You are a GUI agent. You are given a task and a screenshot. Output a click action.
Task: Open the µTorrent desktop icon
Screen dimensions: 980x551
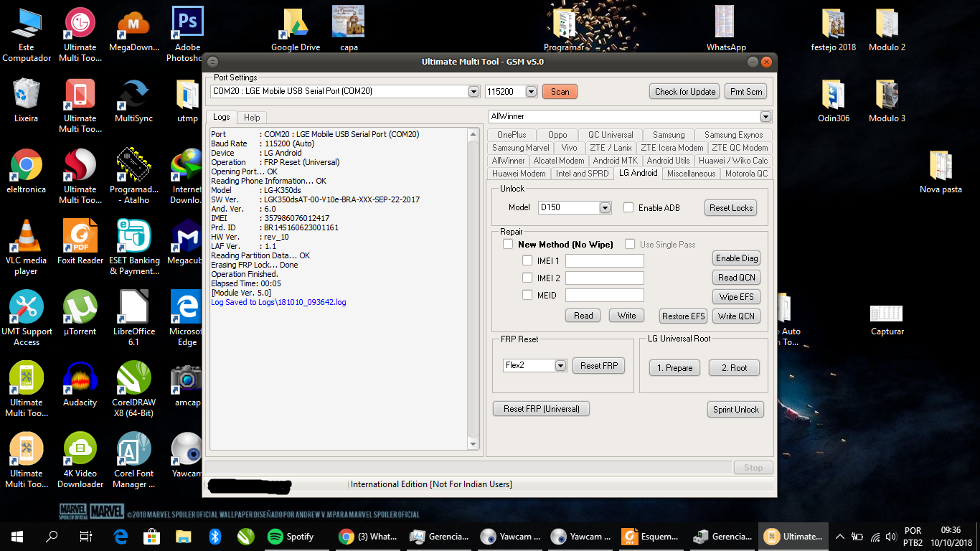click(80, 314)
